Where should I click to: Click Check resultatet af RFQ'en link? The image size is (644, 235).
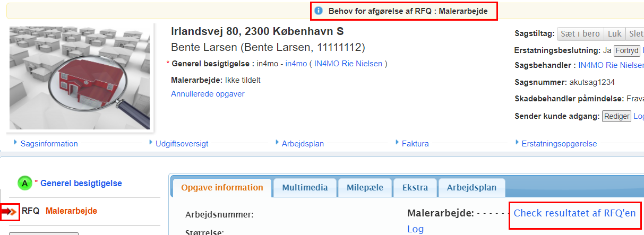click(x=574, y=213)
